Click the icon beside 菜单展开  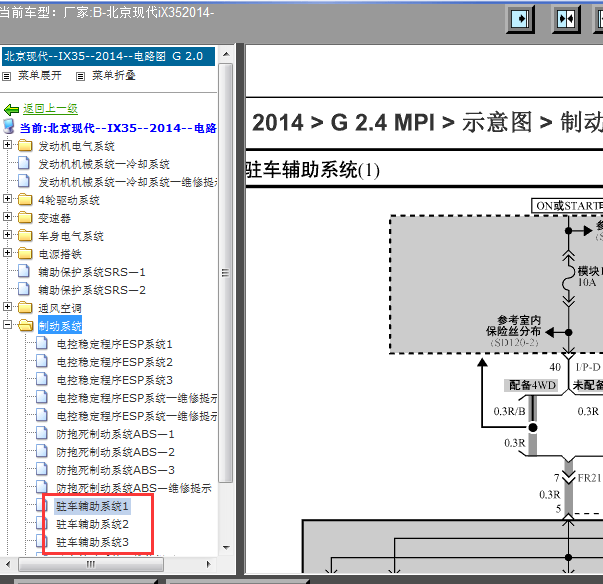coord(7,77)
